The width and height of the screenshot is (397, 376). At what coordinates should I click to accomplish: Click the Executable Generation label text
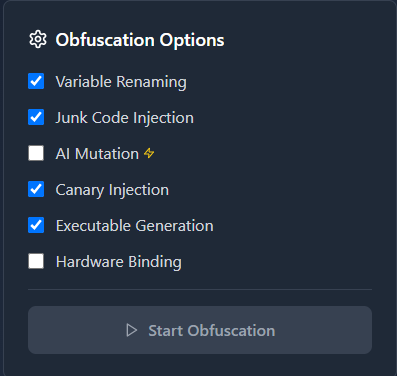(135, 226)
